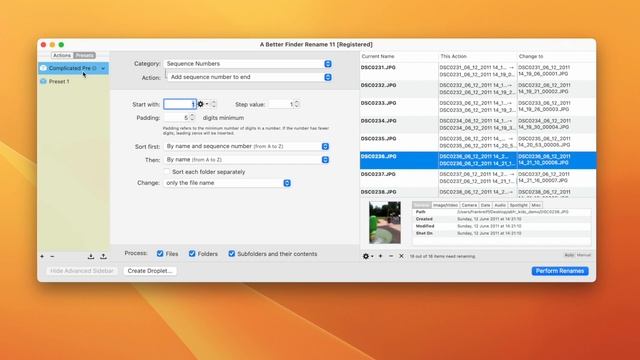Viewport: 640px width, 360px height.
Task: Open the Spotlight metadata tab
Action: click(518, 205)
